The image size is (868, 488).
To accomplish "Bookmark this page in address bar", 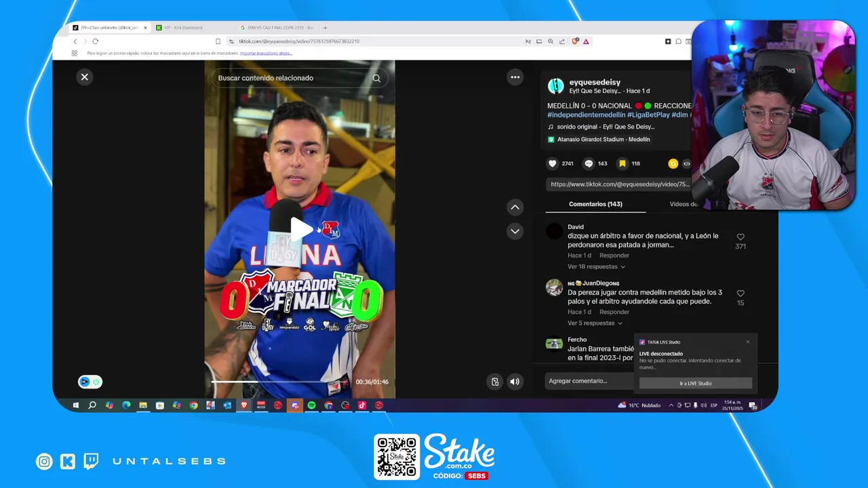I will pyautogui.click(x=218, y=41).
